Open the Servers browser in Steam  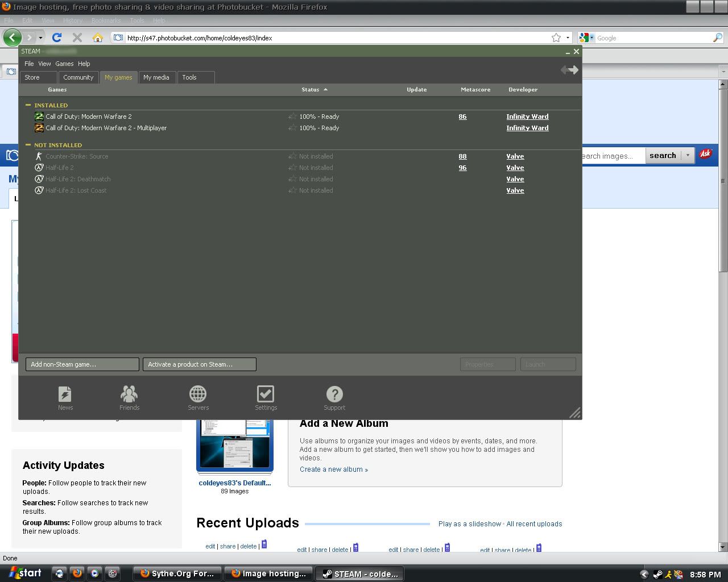pyautogui.click(x=198, y=398)
